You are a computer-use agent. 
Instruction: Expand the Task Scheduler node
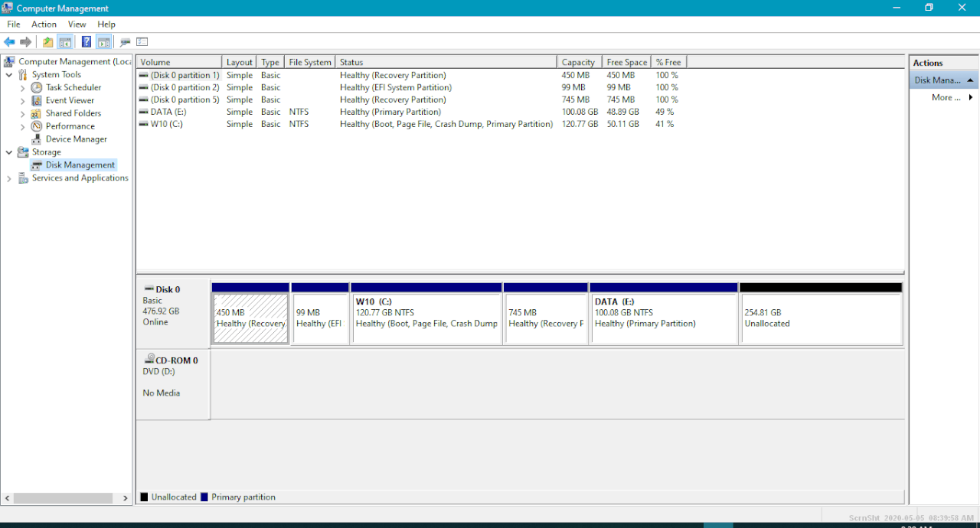point(23,88)
